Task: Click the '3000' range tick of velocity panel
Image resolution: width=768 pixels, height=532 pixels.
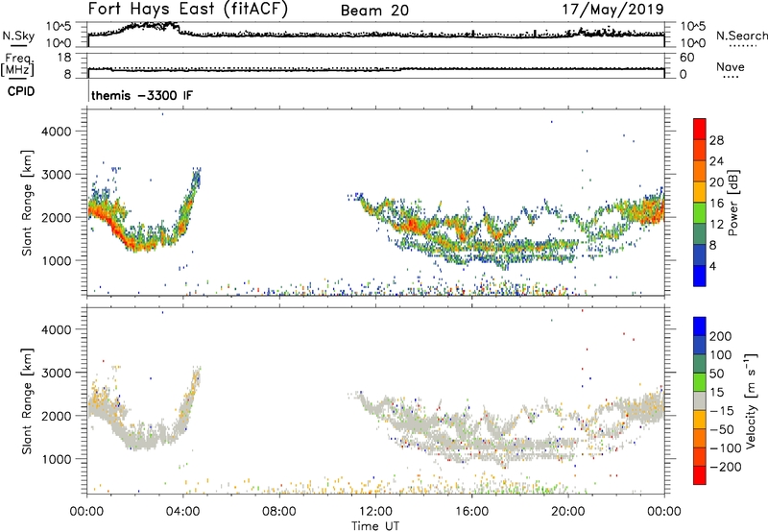Action: [57, 373]
